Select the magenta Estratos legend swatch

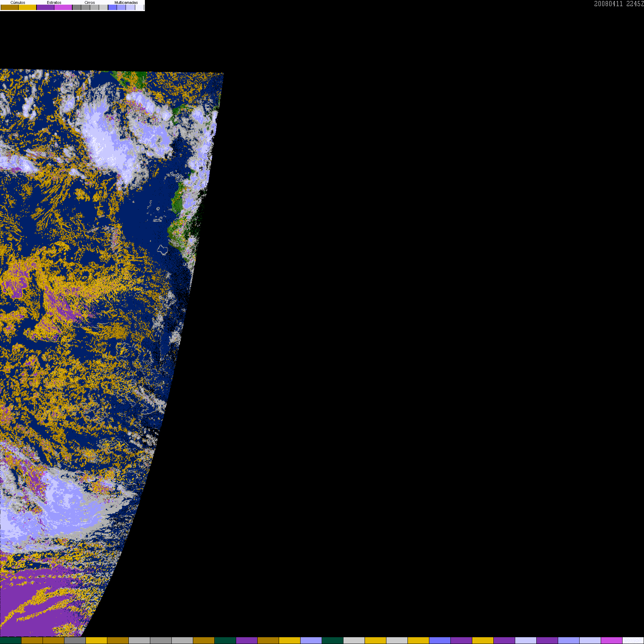click(x=63, y=7)
